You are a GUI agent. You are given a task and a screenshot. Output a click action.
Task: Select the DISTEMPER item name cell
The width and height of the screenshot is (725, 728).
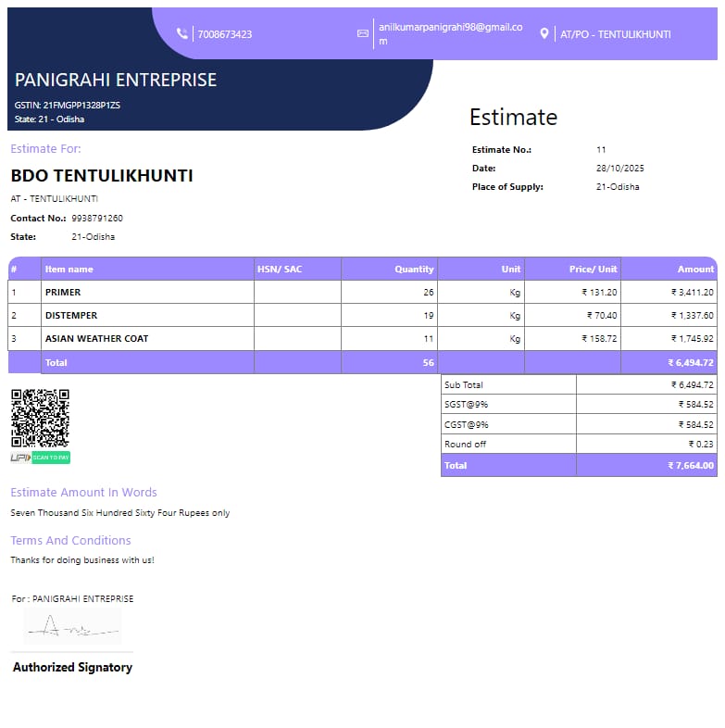[71, 316]
